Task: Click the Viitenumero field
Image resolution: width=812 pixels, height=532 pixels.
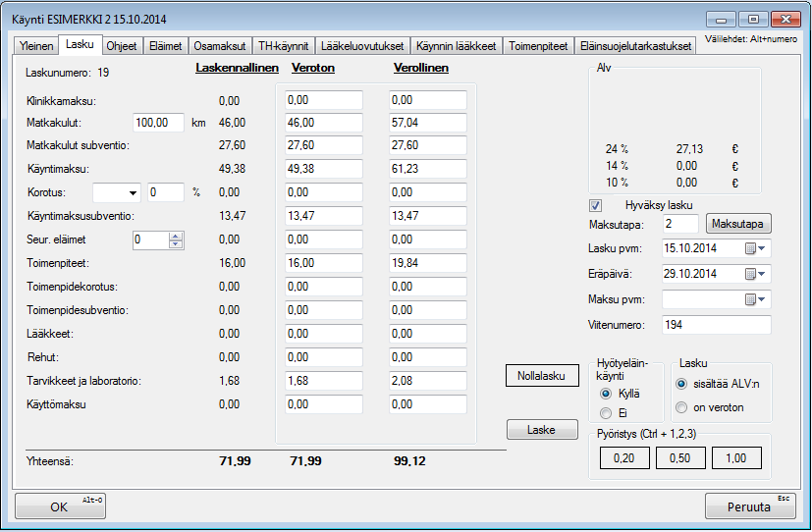Action: tap(716, 325)
